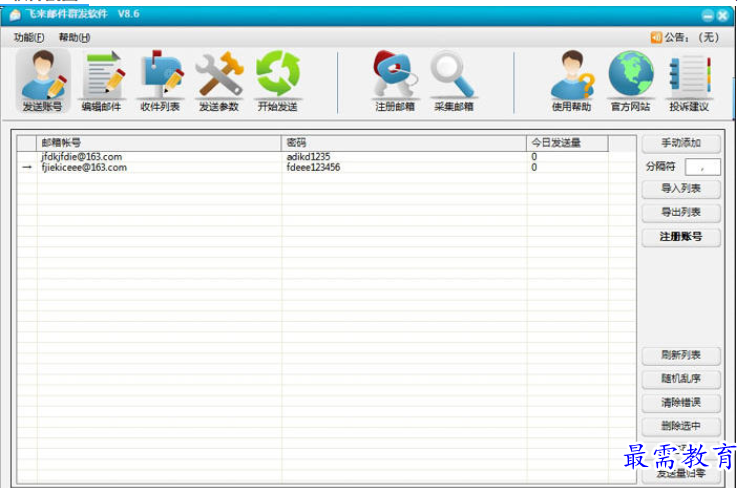
Task: Open the 投诉建议 feedback notebook icon
Action: (689, 80)
